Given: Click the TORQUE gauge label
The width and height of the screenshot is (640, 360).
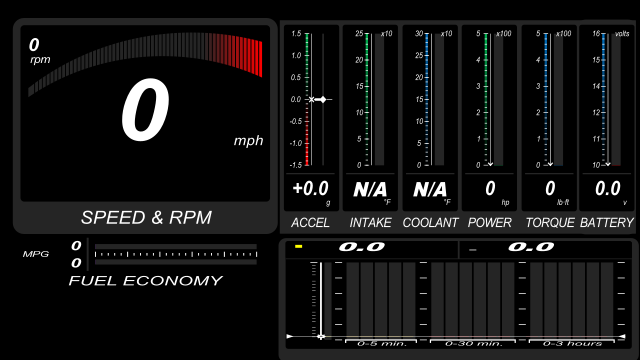Looking at the screenshot, I should coord(550,222).
